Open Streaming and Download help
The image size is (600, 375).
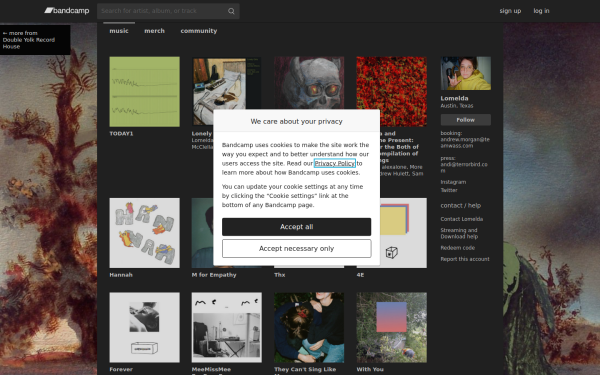[459, 233]
